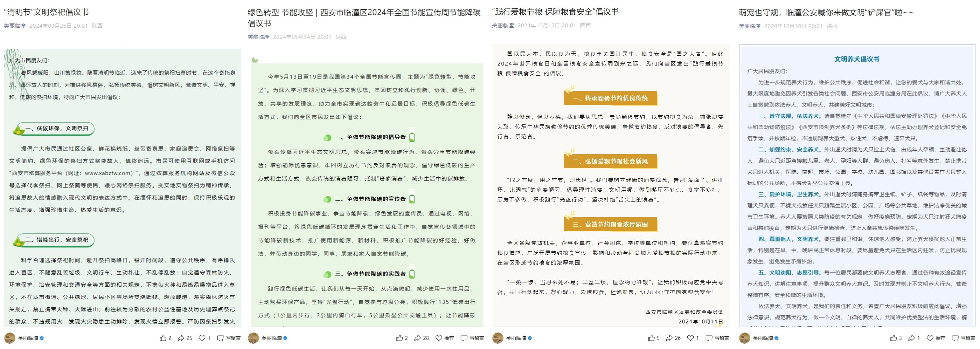
Task: Click the share arrow on the energy-saving article
Action: 418,338
